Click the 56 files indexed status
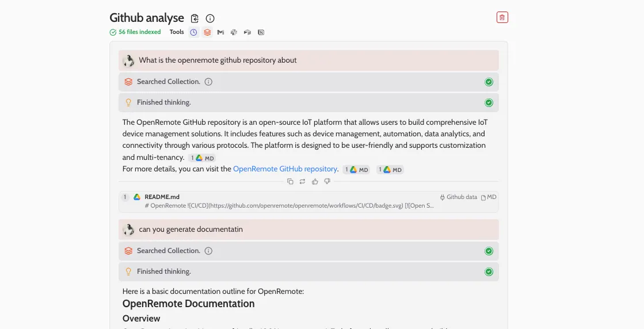The width and height of the screenshot is (644, 329). (x=135, y=32)
